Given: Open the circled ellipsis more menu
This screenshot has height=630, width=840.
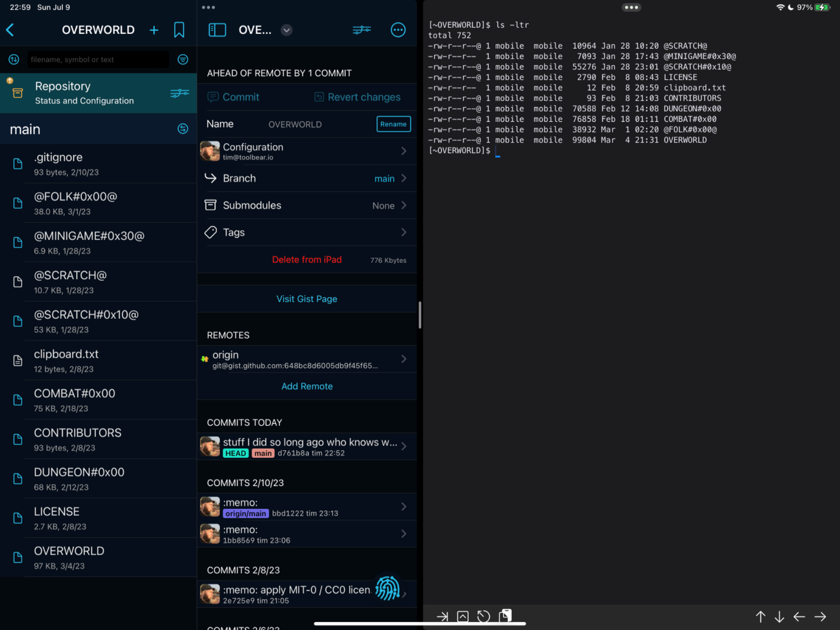Looking at the screenshot, I should click(398, 30).
